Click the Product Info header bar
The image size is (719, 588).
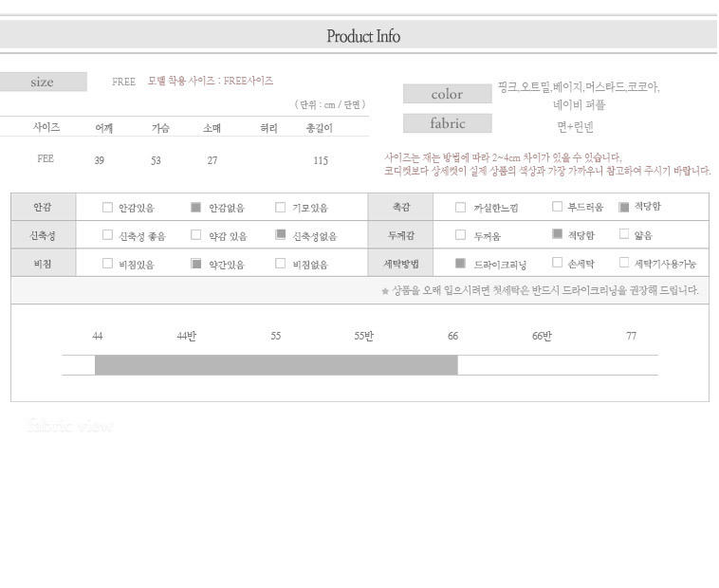tap(359, 36)
